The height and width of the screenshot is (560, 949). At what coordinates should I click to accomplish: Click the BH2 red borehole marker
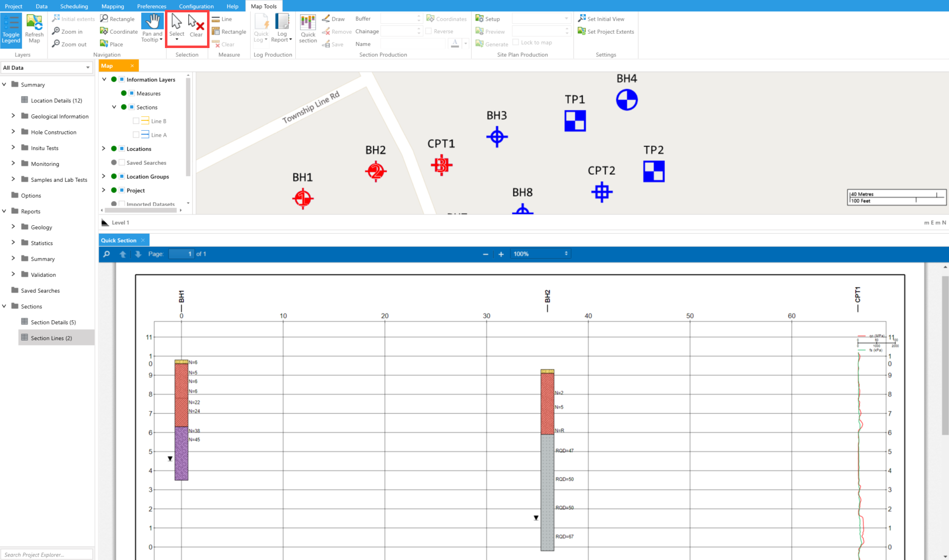tap(376, 171)
